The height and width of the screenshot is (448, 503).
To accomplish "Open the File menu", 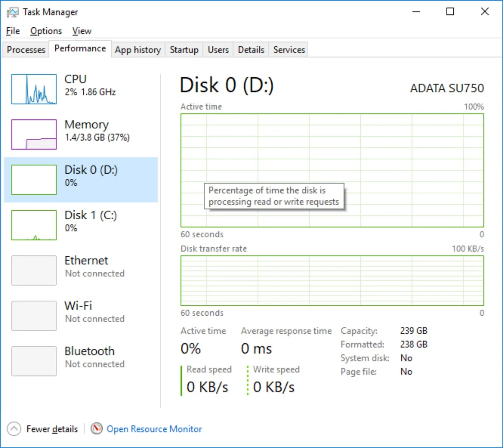I will click(13, 31).
